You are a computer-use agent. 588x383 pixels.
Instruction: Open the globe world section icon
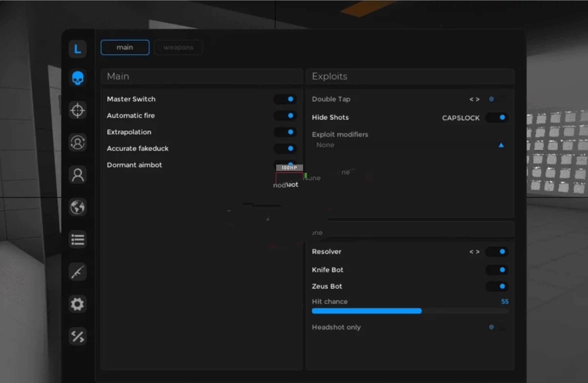tap(77, 207)
